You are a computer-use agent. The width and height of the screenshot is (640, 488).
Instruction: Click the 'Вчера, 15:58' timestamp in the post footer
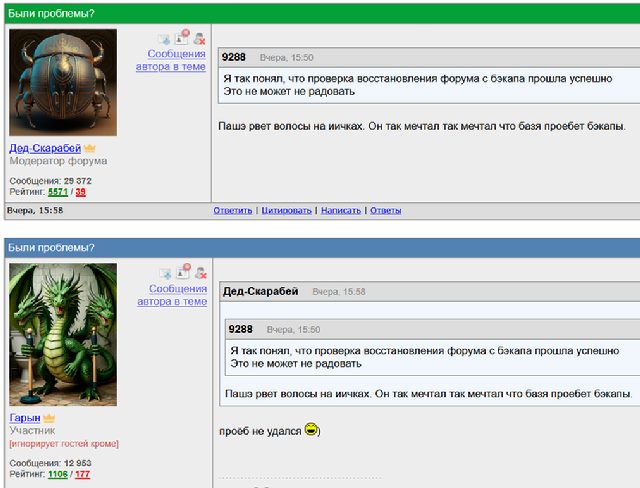tap(35, 211)
